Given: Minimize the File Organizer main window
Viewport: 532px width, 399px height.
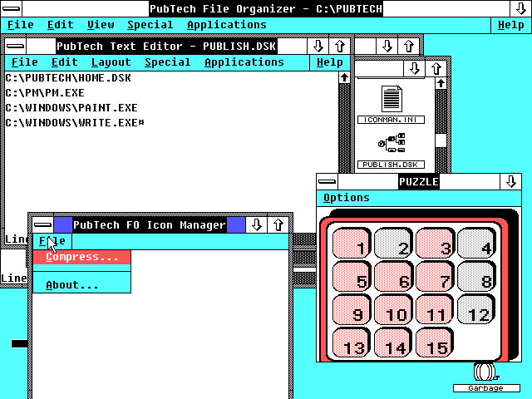Looking at the screenshot, I should pyautogui.click(x=521, y=8).
